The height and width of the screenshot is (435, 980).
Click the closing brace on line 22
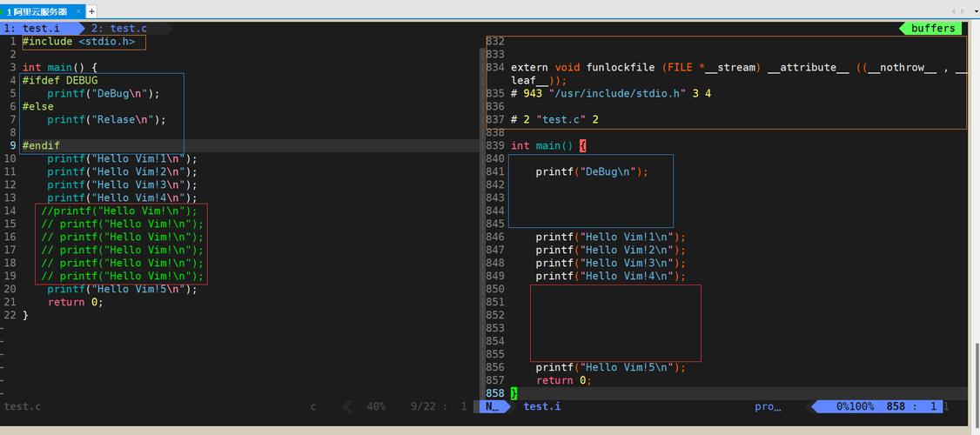coord(25,316)
